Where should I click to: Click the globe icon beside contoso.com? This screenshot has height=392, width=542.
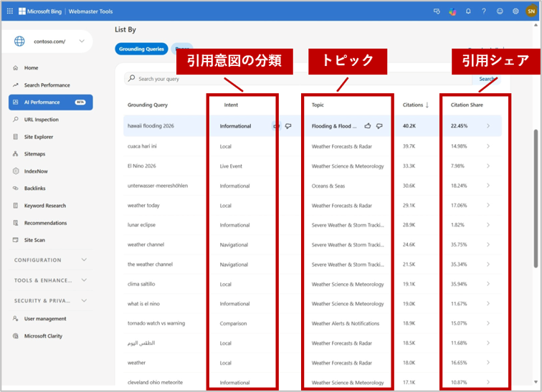[x=19, y=41]
